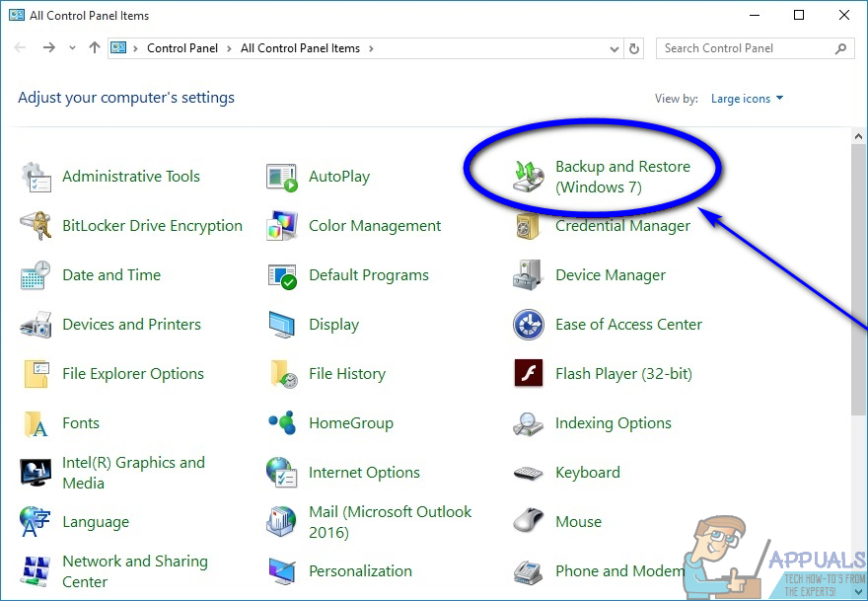Screen dimensions: 868x601
Task: Open the Intel Graphics and Media icon
Action: [36, 473]
